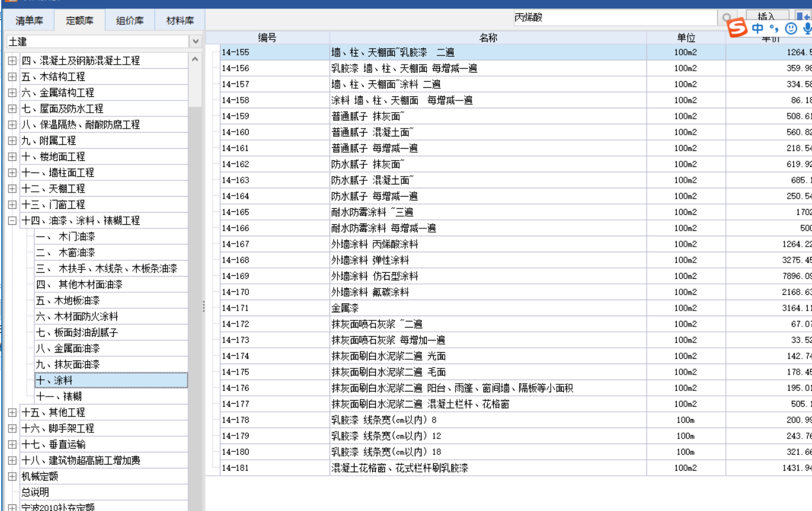The image size is (812, 511).
Task: Click the 名称 column header
Action: (x=489, y=38)
